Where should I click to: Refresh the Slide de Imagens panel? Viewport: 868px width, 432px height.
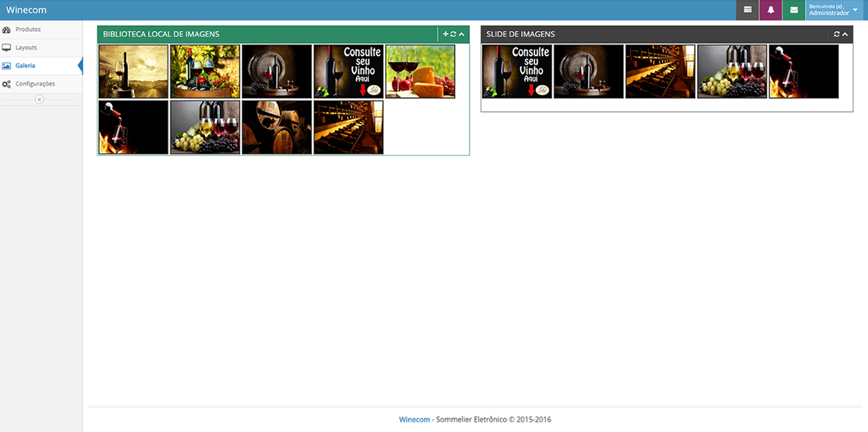[837, 34]
